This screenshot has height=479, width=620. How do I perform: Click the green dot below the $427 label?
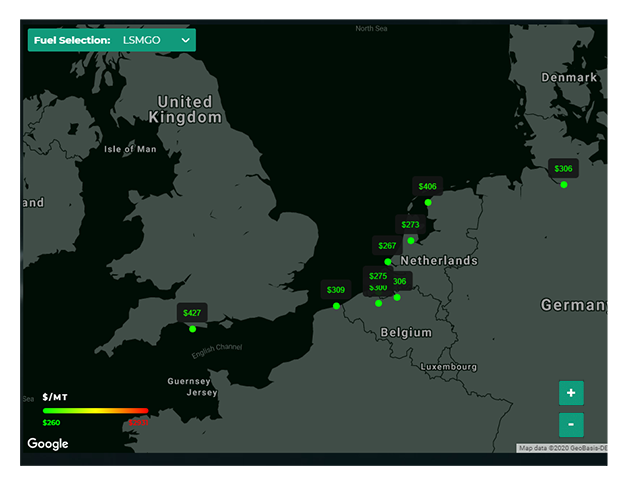click(193, 329)
